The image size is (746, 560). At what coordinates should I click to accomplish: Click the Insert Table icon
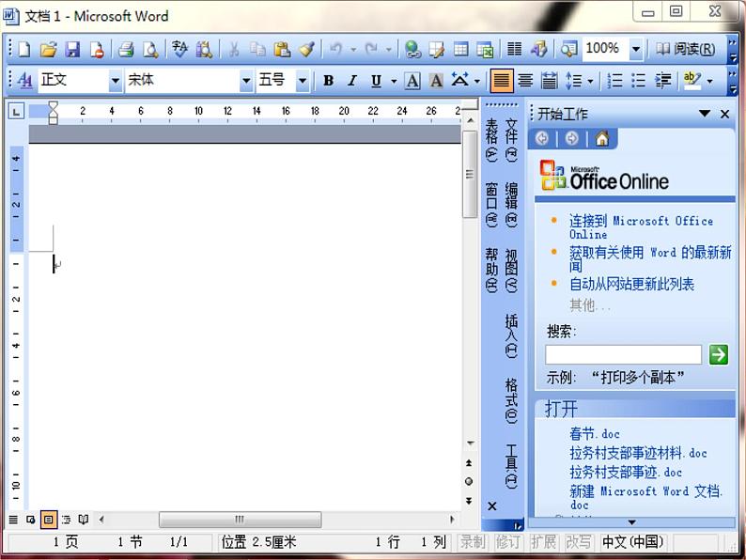[x=461, y=50]
